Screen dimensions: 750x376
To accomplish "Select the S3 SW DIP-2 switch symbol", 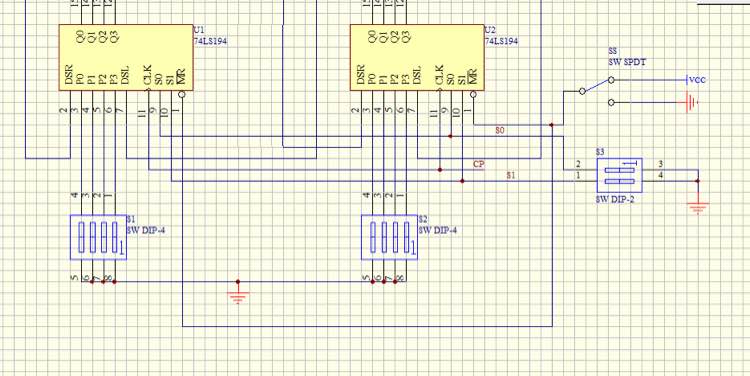I will pyautogui.click(x=619, y=175).
